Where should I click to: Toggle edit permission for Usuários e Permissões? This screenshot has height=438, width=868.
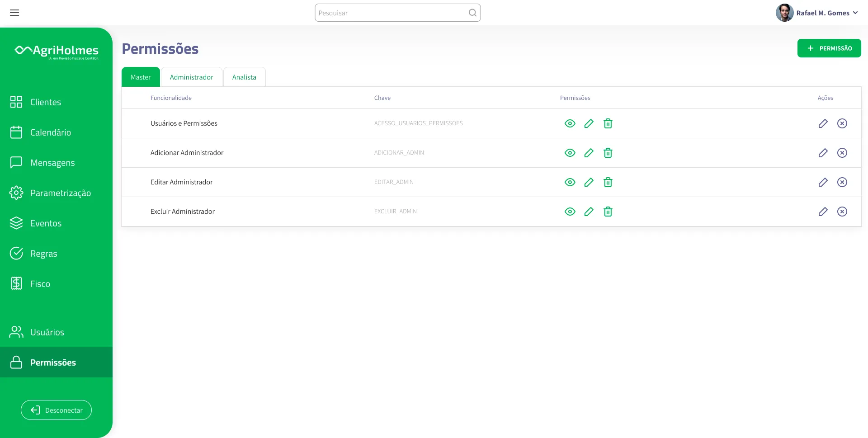589,123
